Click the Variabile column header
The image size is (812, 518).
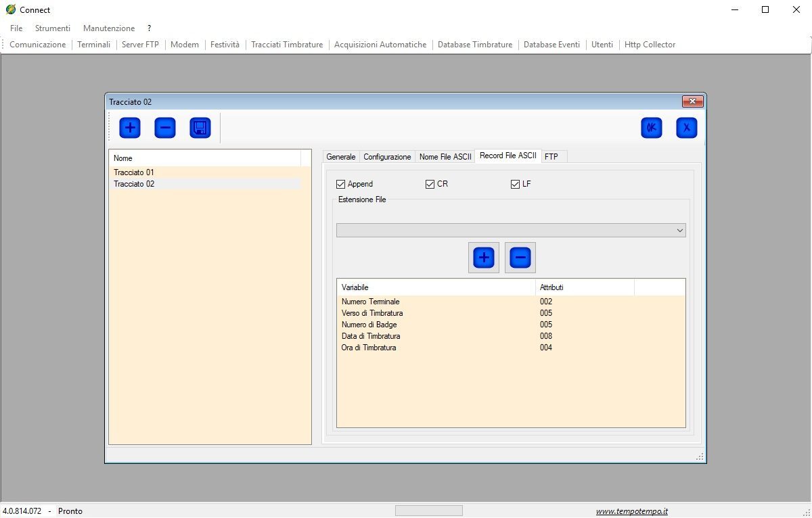436,287
